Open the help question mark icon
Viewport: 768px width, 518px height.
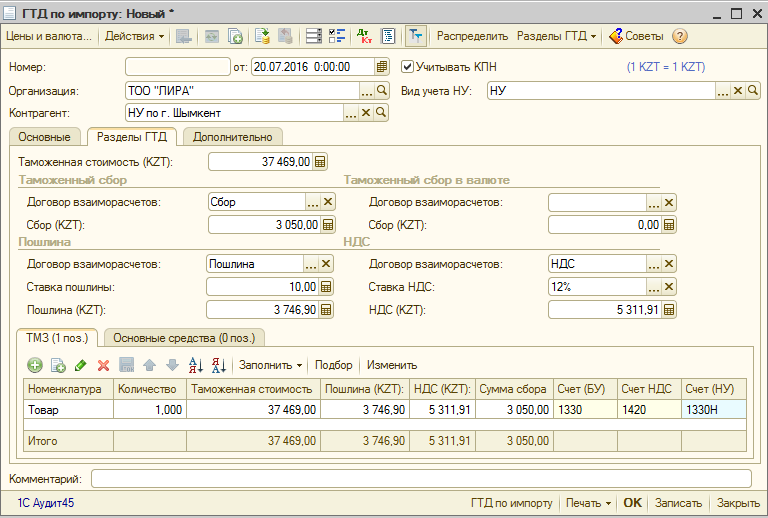point(680,36)
